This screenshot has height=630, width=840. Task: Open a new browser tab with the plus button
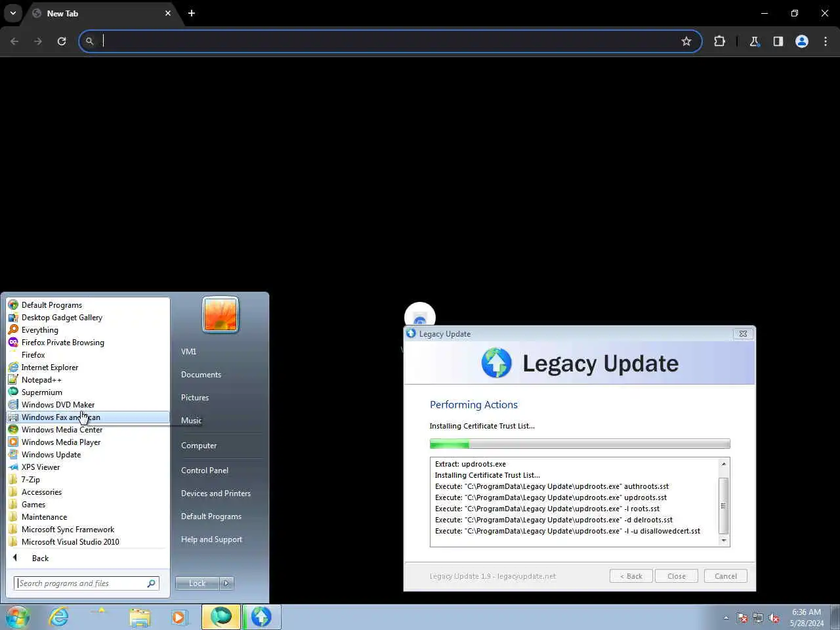(x=192, y=13)
